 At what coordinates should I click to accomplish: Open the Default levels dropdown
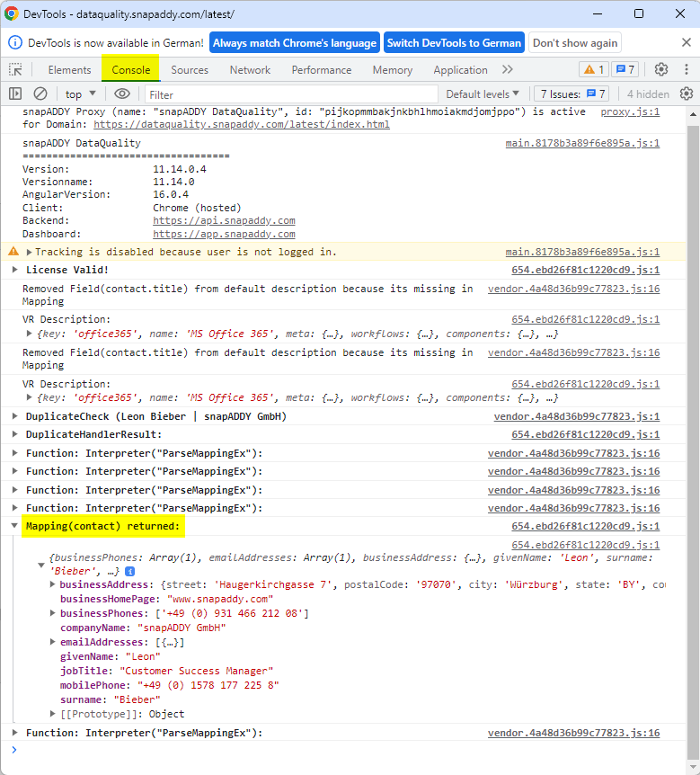point(483,94)
